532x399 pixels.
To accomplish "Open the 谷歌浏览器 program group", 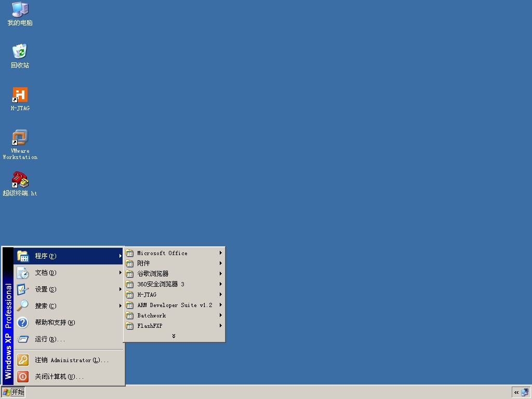I will [x=174, y=274].
